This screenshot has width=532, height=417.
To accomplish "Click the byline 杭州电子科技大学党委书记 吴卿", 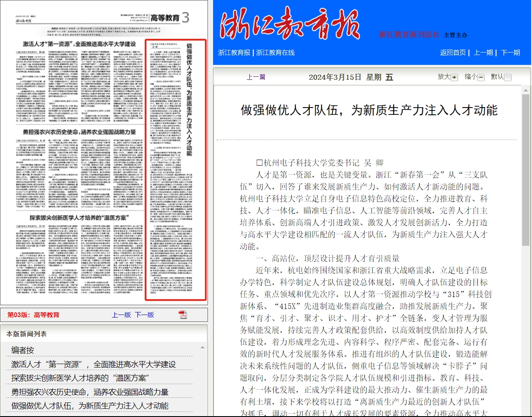I will pyautogui.click(x=320, y=163).
